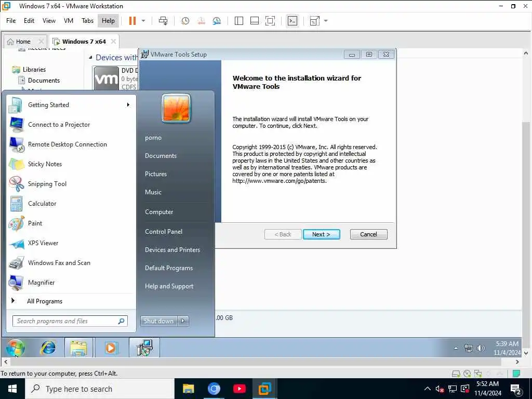Open the power options dropdown beside the pause icon
Screen dimensions: 532x399
[143, 21]
